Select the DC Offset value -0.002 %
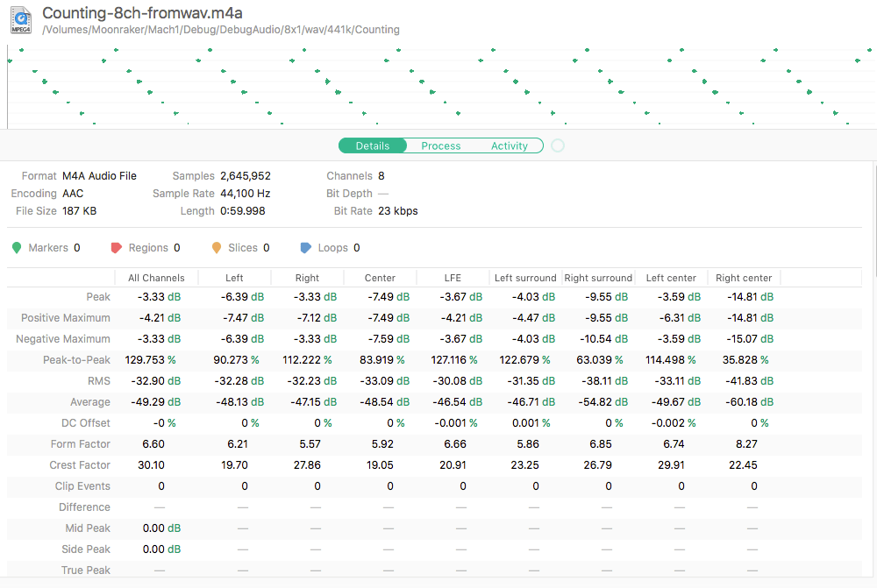 pyautogui.click(x=674, y=423)
